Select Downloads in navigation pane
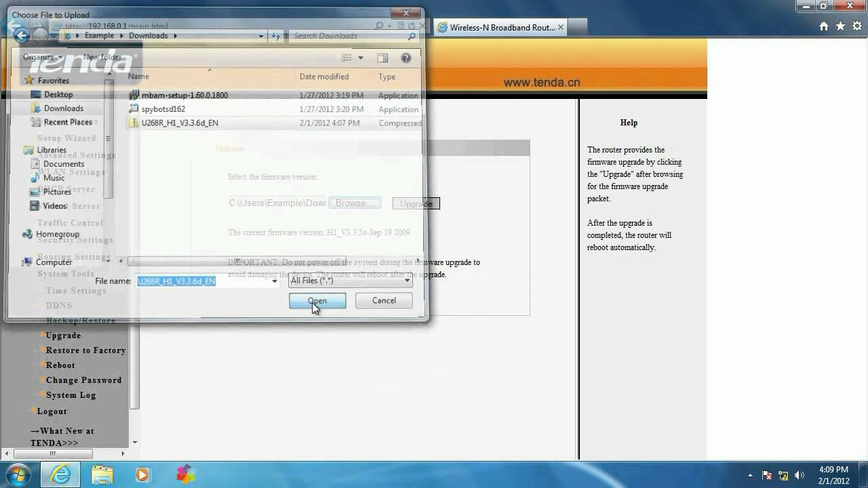Image resolution: width=868 pixels, height=488 pixels. (x=64, y=108)
